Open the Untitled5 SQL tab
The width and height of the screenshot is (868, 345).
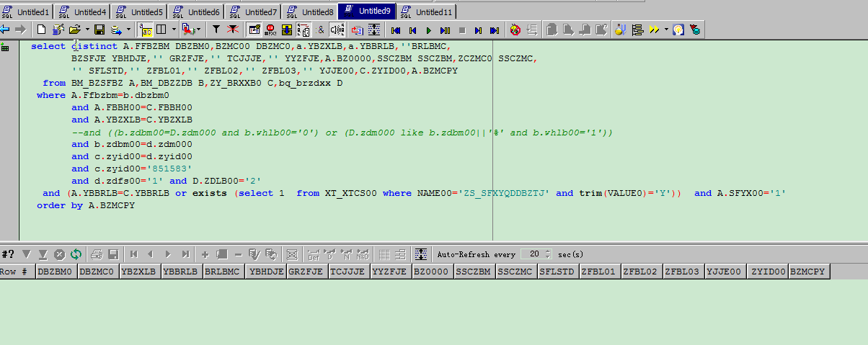[140, 12]
